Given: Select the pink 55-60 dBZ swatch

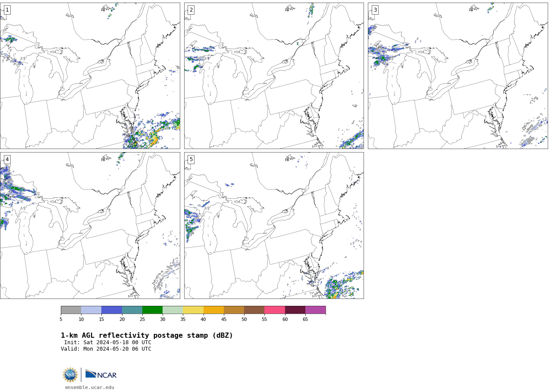Looking at the screenshot, I should click(x=275, y=310).
